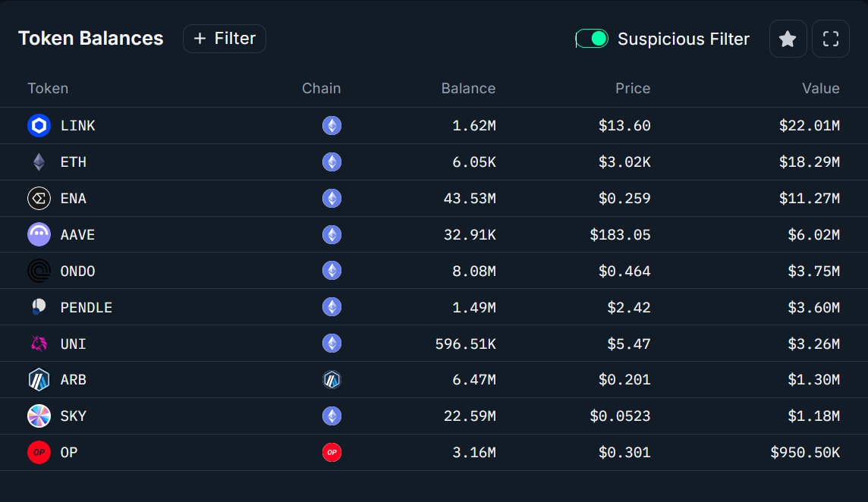868x502 pixels.
Task: Click the ONDO token icon
Action: point(39,271)
